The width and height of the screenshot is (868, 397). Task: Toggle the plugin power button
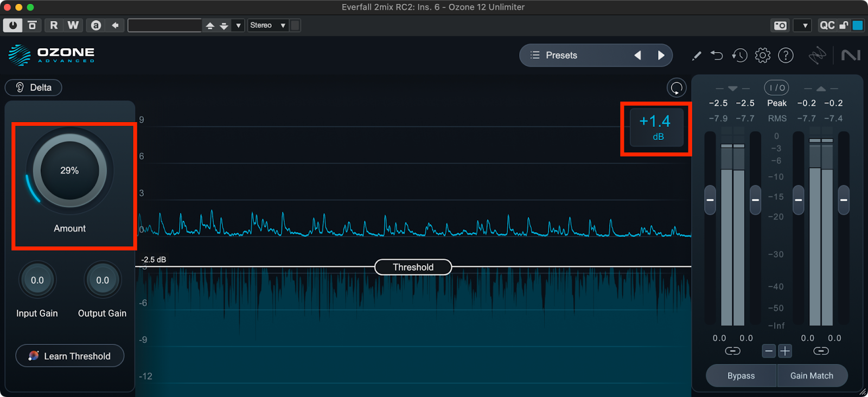pyautogui.click(x=12, y=25)
